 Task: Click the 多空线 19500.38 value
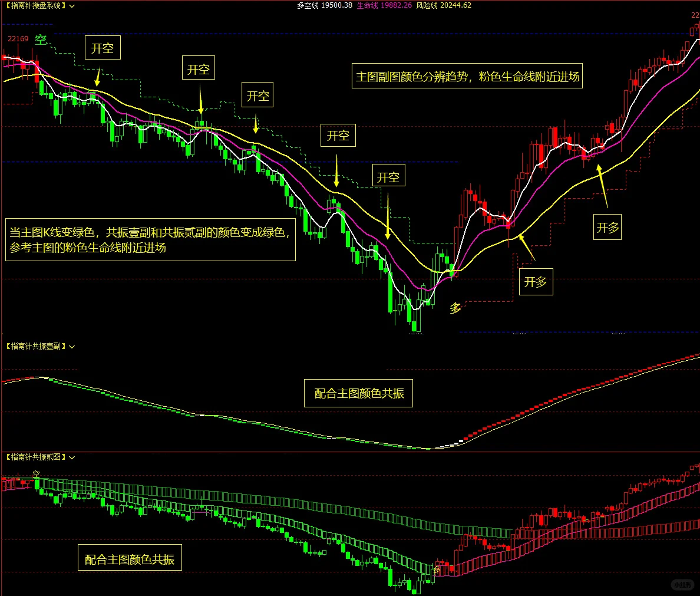(325, 5)
